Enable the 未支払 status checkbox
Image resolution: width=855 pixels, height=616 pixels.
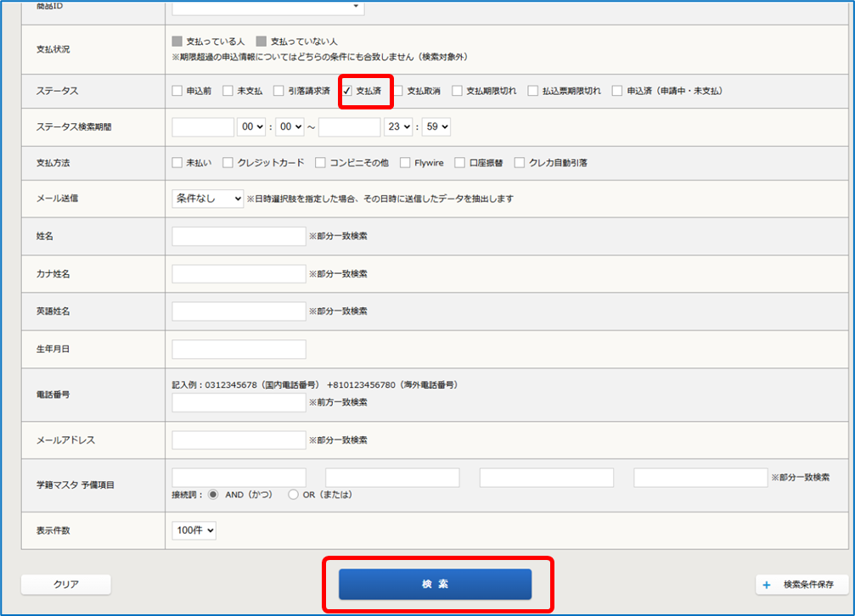(228, 91)
